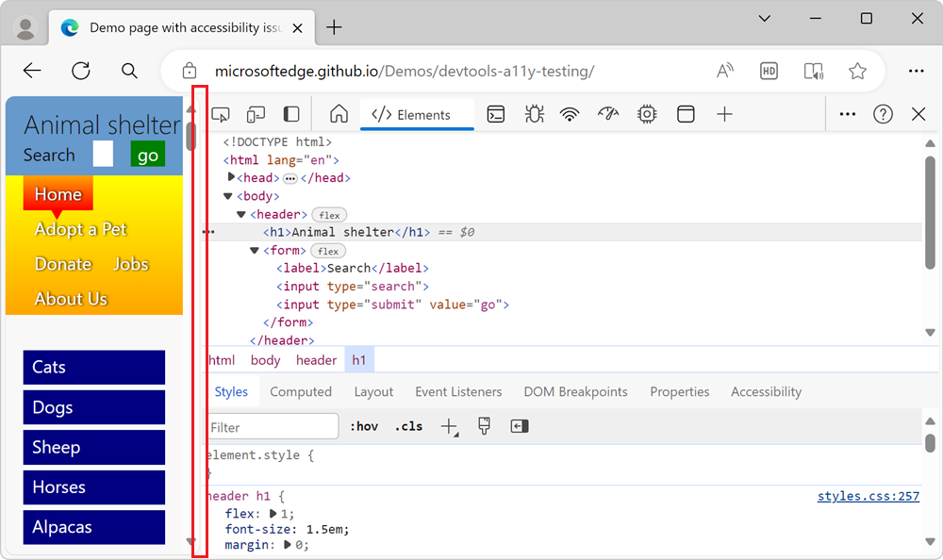
Task: Open the Console drawer icon
Action: pyautogui.click(x=496, y=113)
